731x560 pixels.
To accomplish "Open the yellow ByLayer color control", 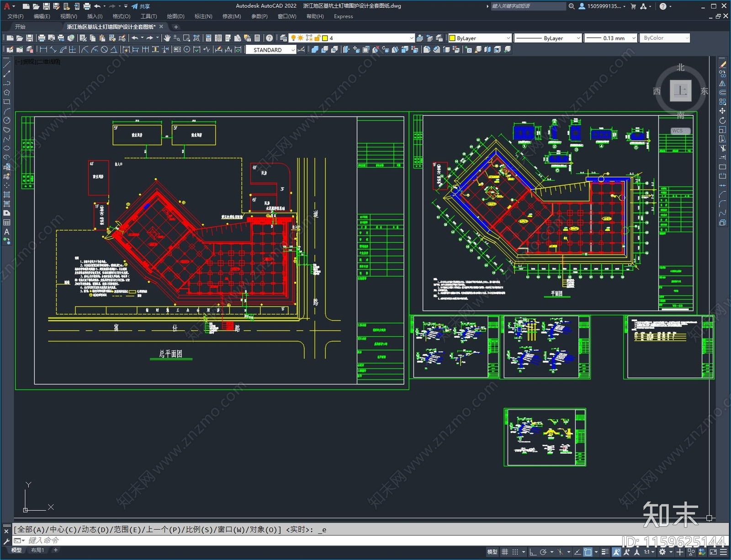I will [480, 38].
